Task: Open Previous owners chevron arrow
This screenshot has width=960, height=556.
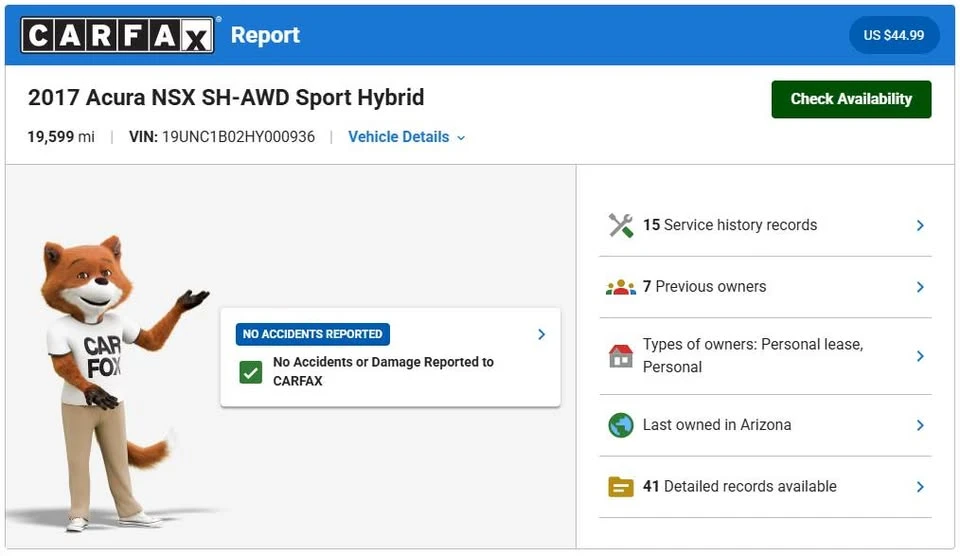Action: tap(920, 287)
